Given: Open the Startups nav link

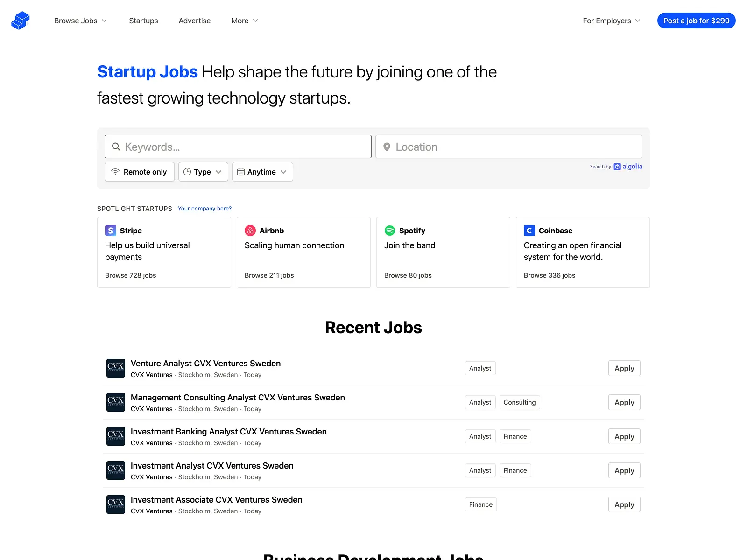Looking at the screenshot, I should click(x=143, y=21).
